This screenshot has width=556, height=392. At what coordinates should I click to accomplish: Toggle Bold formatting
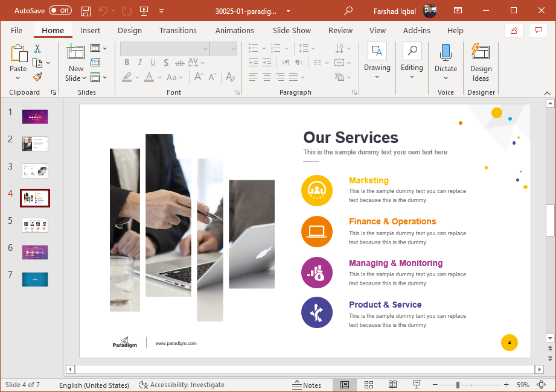[127, 63]
